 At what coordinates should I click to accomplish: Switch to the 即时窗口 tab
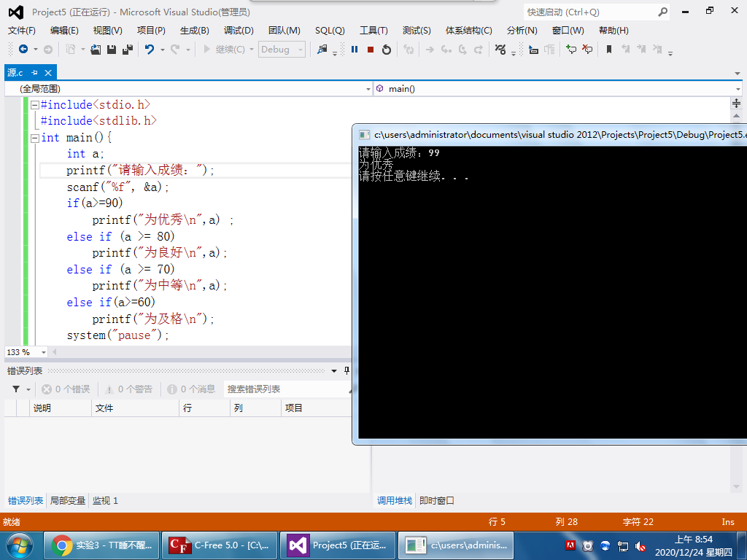pyautogui.click(x=437, y=500)
